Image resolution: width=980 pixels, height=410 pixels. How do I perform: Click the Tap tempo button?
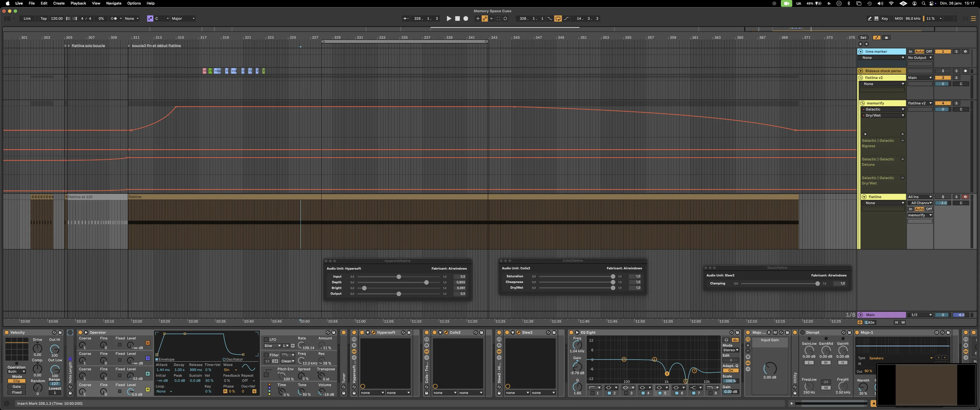click(x=43, y=18)
